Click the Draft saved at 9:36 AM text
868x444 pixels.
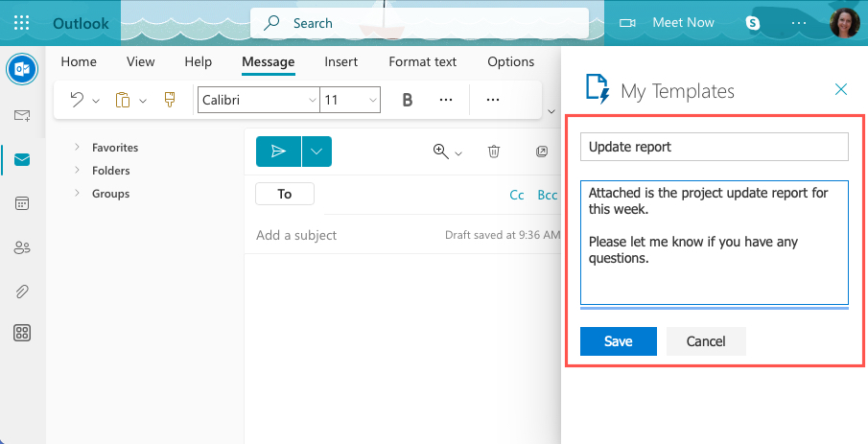503,235
